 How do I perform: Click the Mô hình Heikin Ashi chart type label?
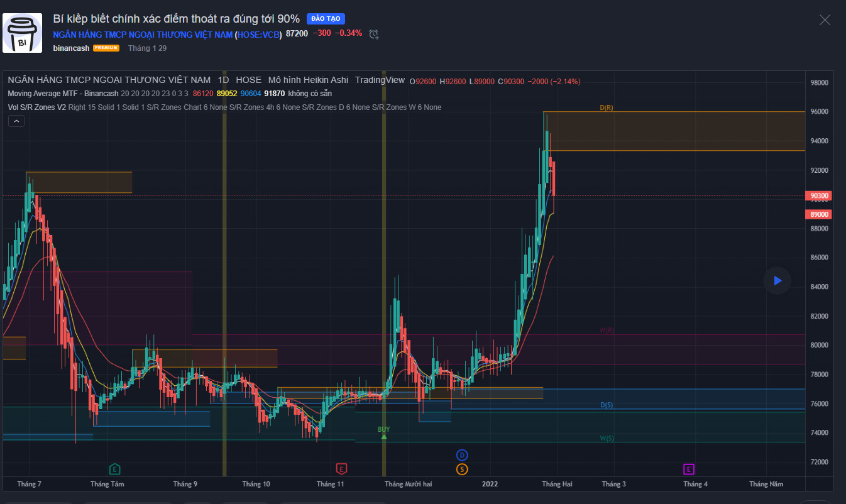(308, 80)
